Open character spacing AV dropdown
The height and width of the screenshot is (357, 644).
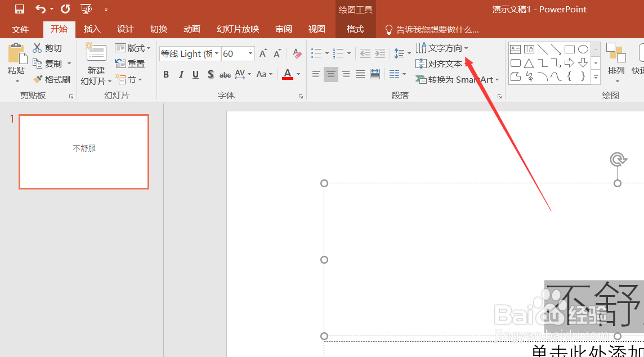[x=243, y=74]
